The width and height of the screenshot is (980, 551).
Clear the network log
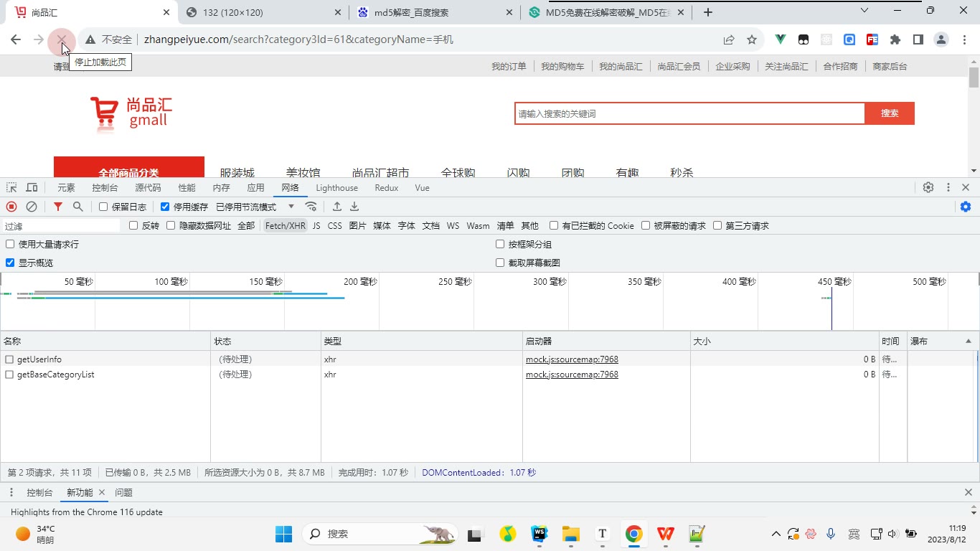pos(32,207)
